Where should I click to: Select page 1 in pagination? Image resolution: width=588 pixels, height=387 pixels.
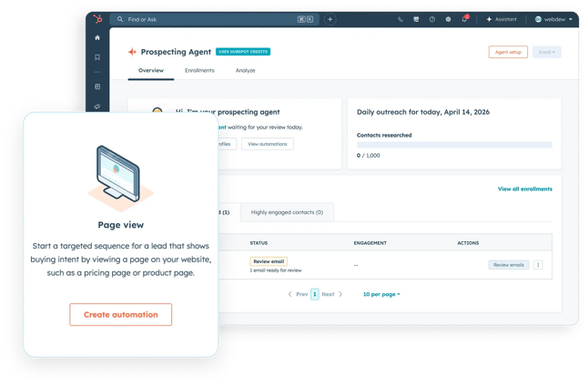tap(315, 294)
